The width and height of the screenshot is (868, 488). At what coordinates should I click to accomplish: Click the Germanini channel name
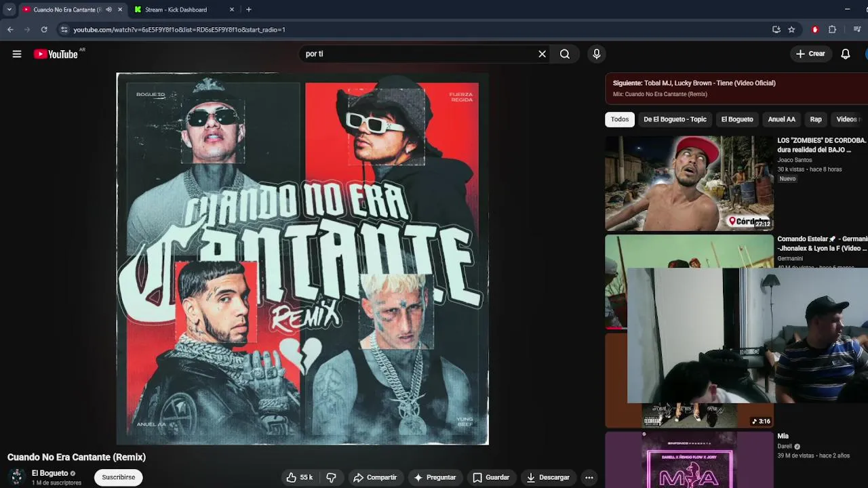790,259
